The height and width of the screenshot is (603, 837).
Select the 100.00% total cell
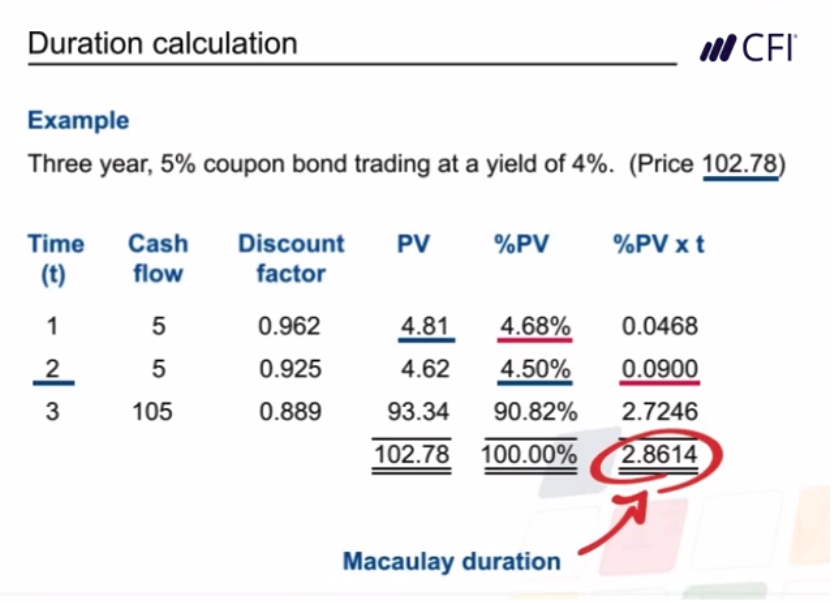coord(529,455)
